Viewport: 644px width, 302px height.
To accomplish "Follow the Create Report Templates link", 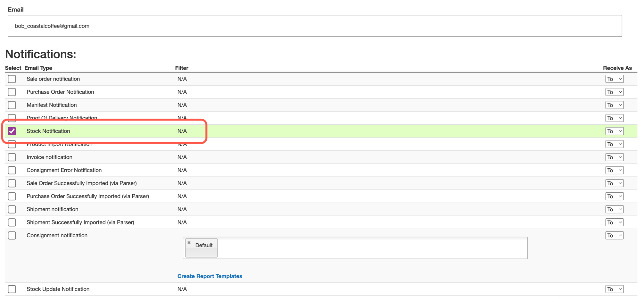I will click(210, 276).
